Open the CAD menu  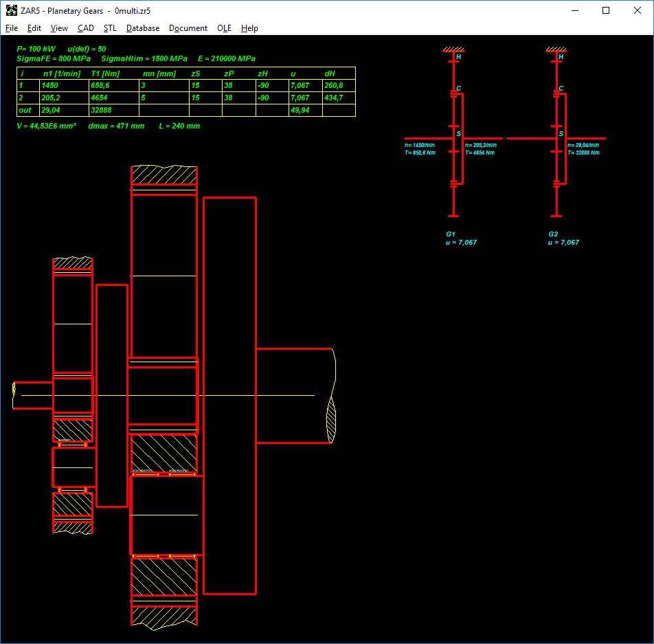[86, 28]
